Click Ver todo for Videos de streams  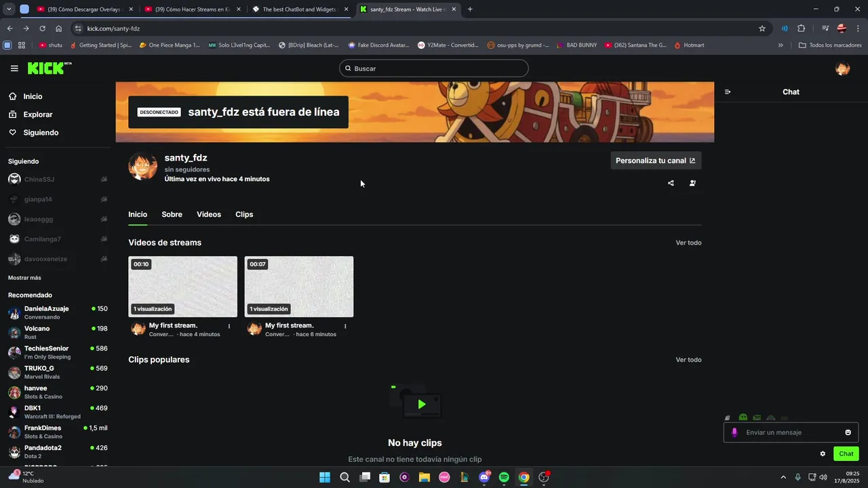688,243
